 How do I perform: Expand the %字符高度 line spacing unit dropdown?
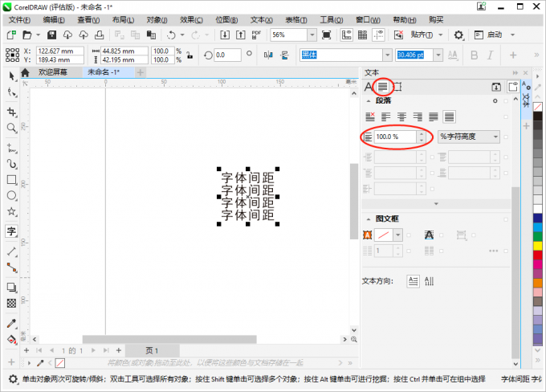[x=495, y=137]
